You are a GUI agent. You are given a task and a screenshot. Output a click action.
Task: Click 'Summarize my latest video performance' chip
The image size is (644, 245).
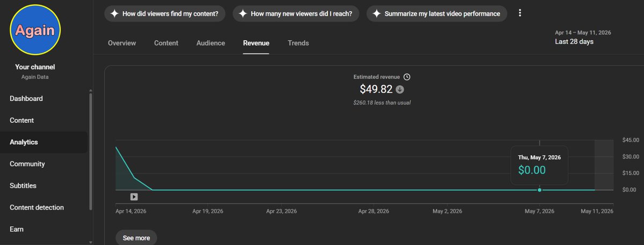437,14
